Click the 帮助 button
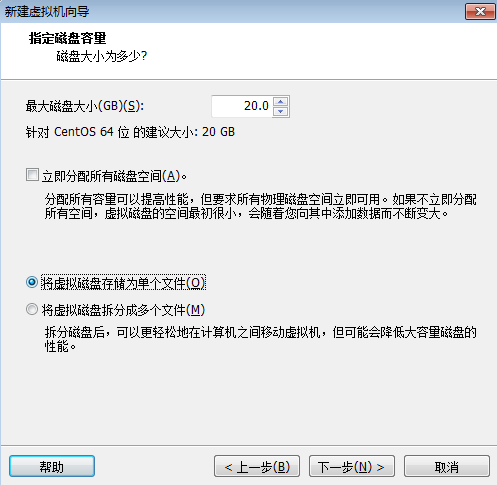 [52, 466]
